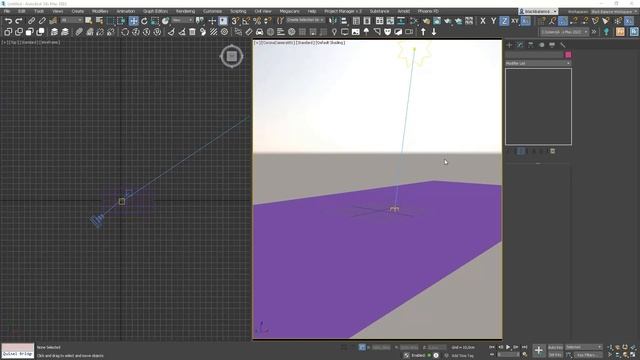
Task: Click the Maximize Viewport Toggle icon
Action: (632, 355)
